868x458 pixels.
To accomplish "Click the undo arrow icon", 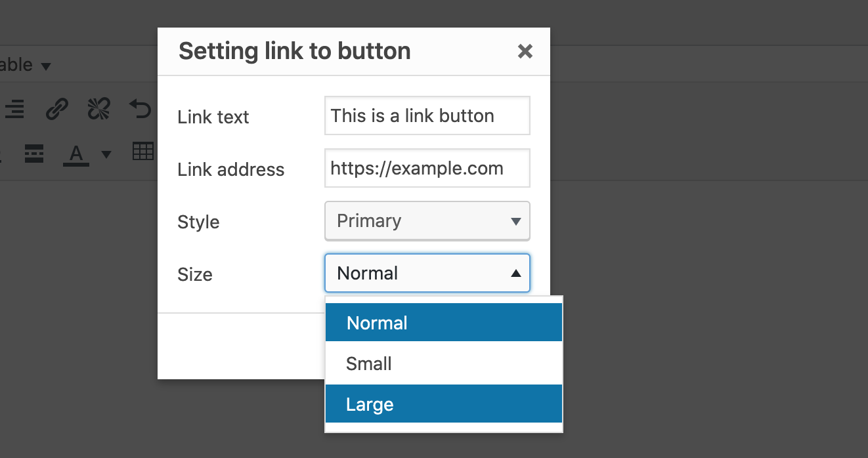I will [x=140, y=109].
